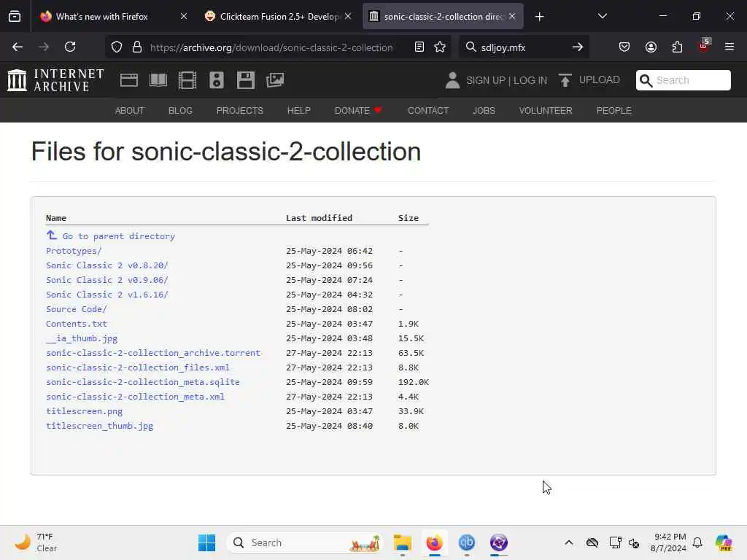Switch to What's new with Firefox tab
Screen dimensions: 747x560
point(101,16)
